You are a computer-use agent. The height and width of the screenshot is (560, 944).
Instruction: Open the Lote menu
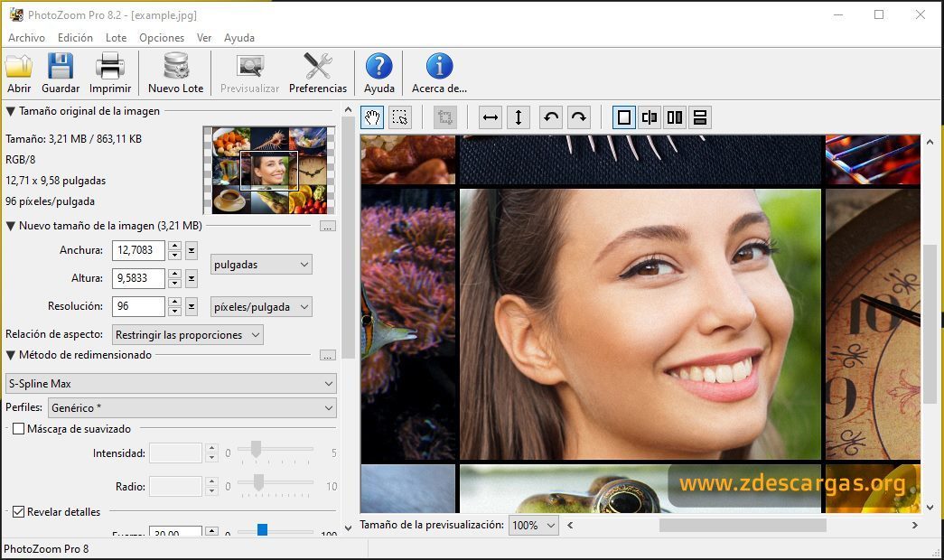pos(117,37)
